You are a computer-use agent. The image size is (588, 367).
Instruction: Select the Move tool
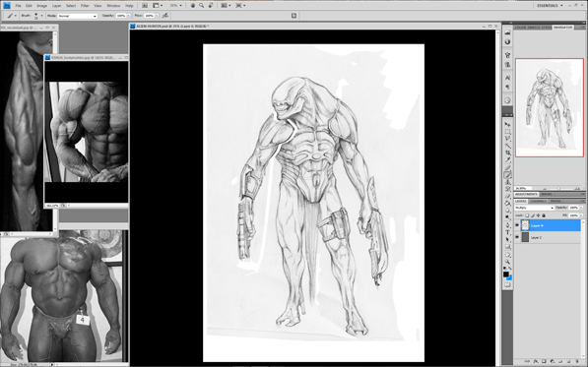click(507, 124)
